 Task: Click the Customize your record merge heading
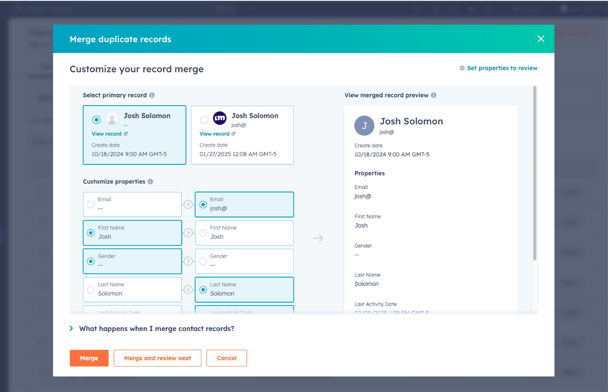pyautogui.click(x=136, y=69)
